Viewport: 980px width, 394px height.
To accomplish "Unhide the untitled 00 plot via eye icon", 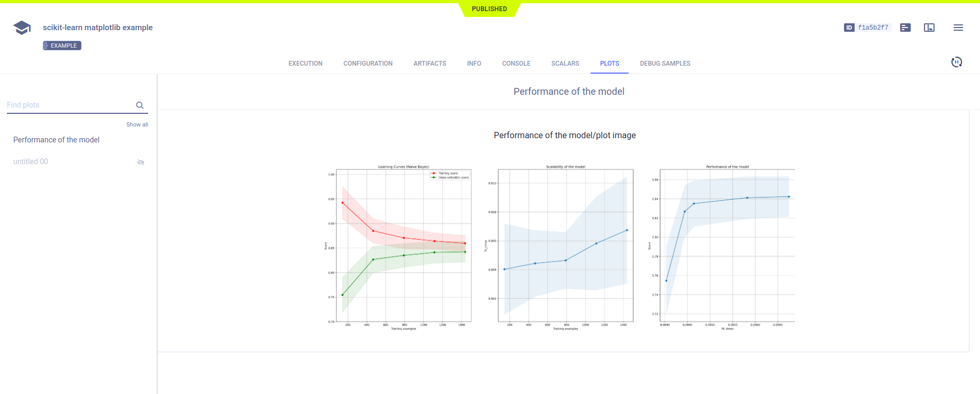I will coord(141,162).
